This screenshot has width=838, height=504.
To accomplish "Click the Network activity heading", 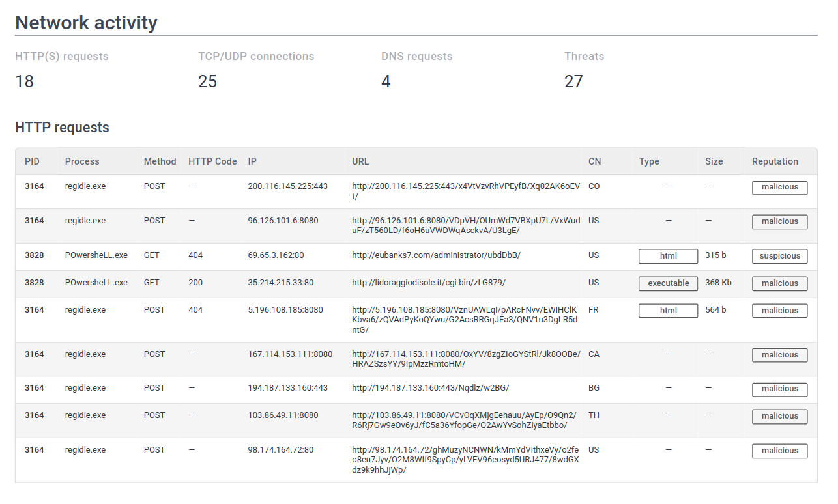I will 86,23.
